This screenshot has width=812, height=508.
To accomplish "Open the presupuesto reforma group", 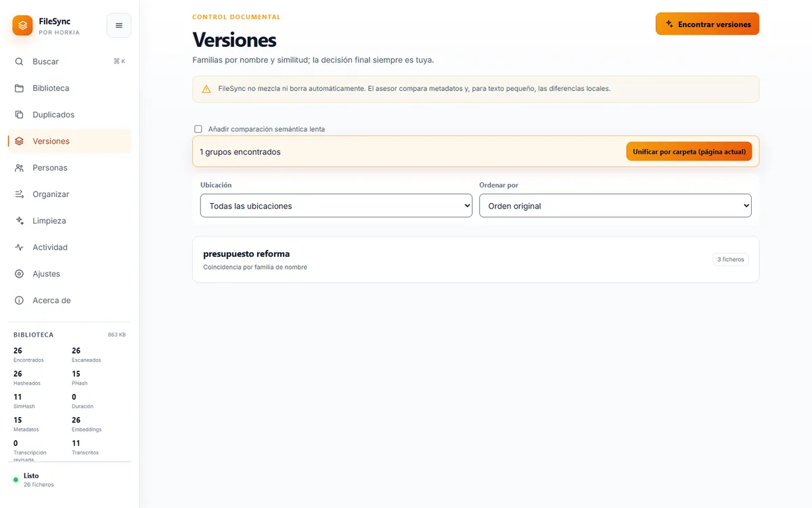I will tap(476, 259).
